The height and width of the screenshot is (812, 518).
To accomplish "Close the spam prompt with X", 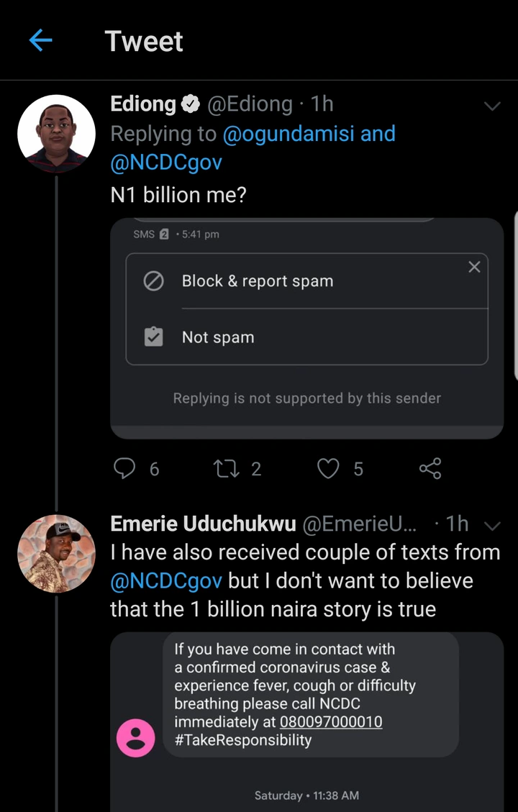I will point(474,267).
